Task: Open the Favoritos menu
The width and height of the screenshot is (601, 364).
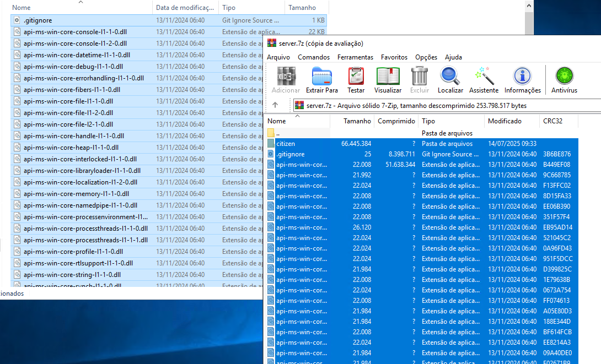Action: [x=394, y=57]
